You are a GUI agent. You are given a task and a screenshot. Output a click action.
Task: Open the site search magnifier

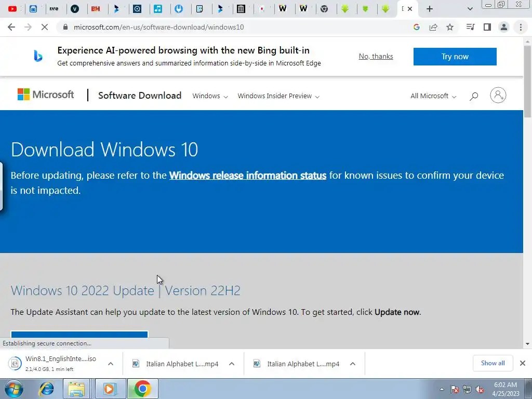click(474, 96)
